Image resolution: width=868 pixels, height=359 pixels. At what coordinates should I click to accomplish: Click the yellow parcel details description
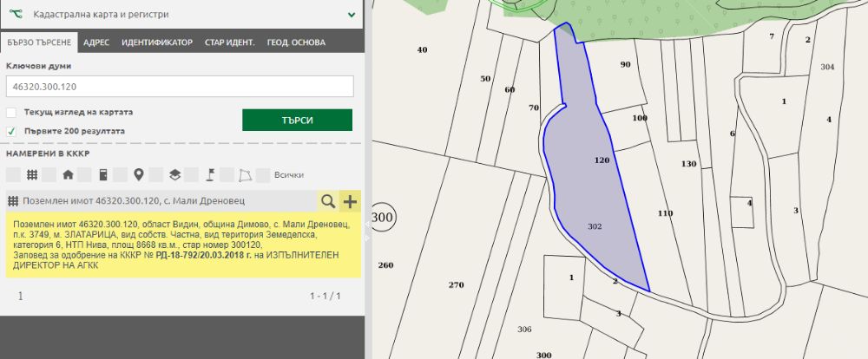(183, 245)
